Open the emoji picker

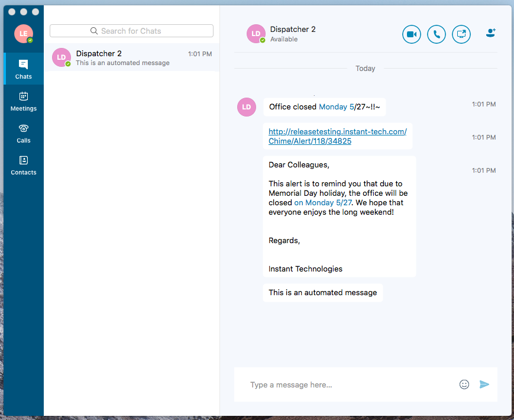[464, 385]
